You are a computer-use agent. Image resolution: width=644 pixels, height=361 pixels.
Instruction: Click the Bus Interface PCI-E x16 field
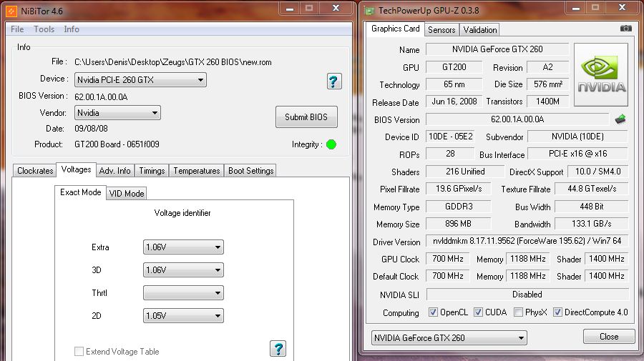pyautogui.click(x=577, y=154)
